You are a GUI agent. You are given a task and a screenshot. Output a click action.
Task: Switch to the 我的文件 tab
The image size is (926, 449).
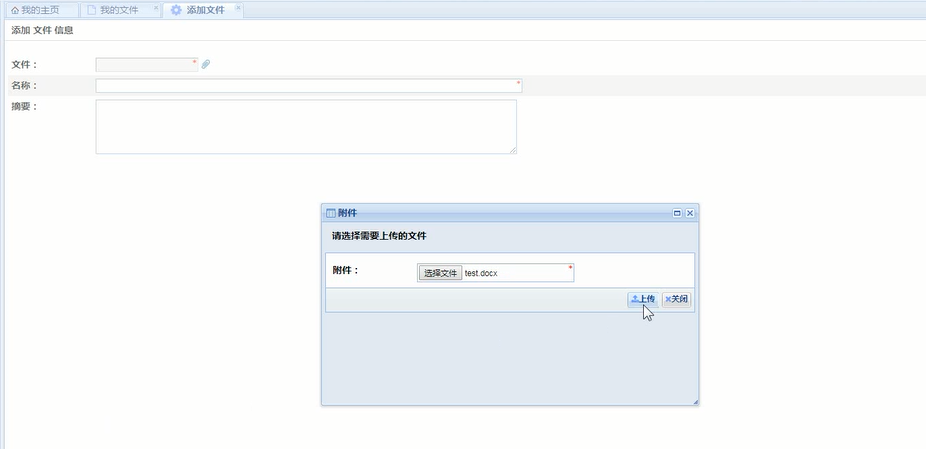(x=120, y=10)
